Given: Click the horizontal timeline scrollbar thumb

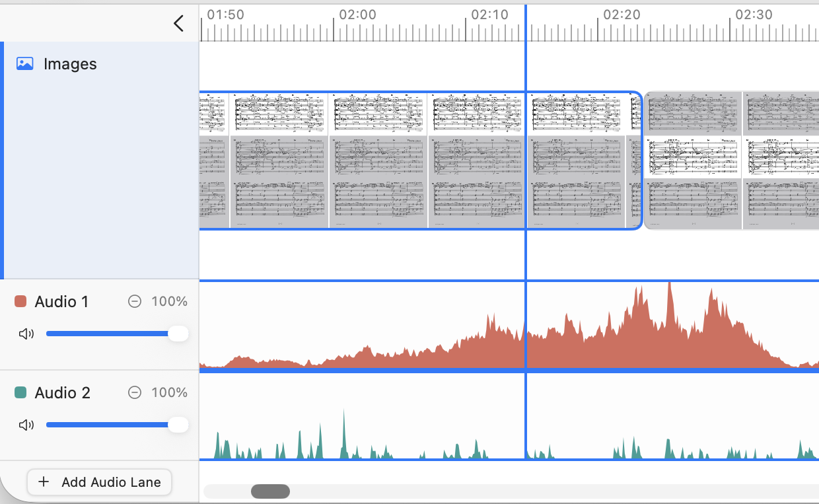Looking at the screenshot, I should click(x=270, y=491).
